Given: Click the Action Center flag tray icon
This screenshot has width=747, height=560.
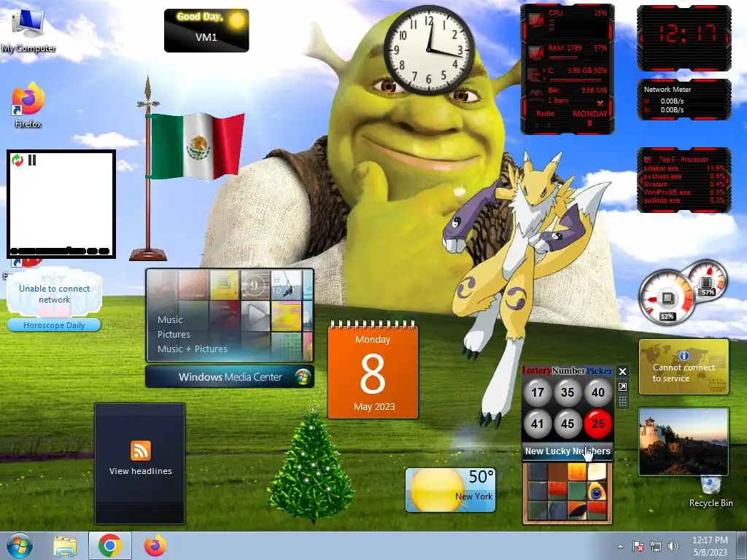Looking at the screenshot, I should [x=638, y=546].
